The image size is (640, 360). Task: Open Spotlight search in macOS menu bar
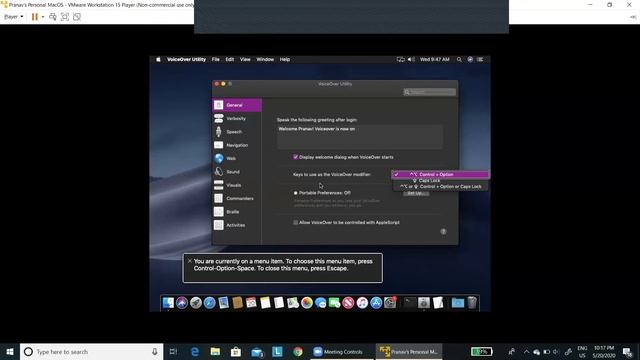(x=459, y=60)
